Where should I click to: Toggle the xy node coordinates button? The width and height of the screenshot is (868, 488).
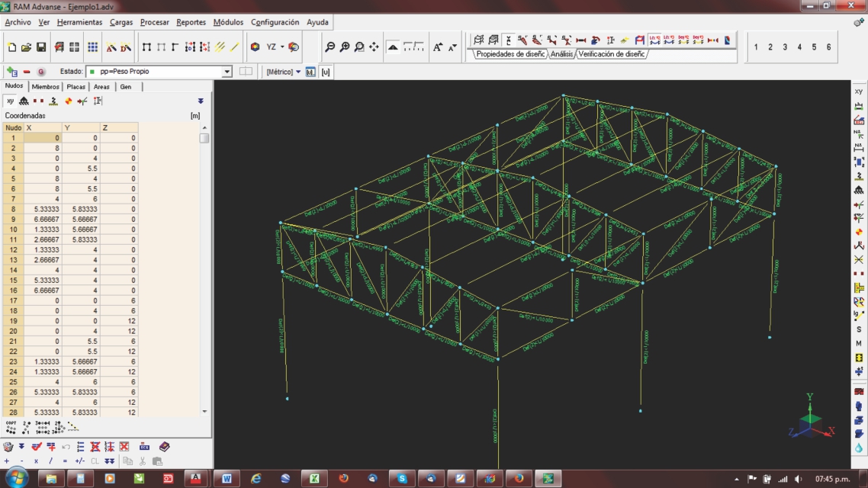click(10, 101)
